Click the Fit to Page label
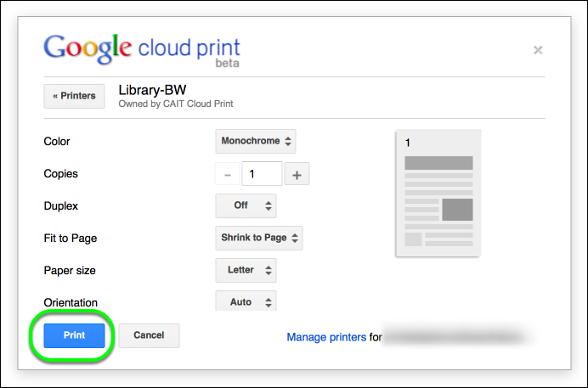 coord(71,239)
